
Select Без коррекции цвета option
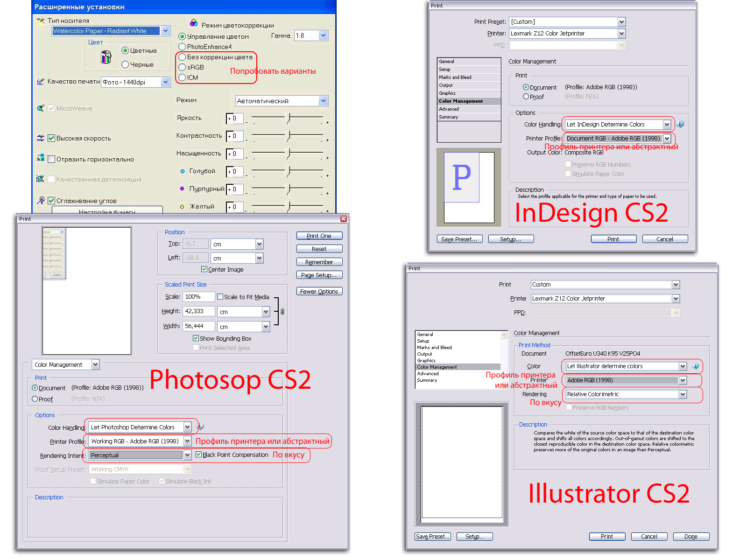[182, 57]
